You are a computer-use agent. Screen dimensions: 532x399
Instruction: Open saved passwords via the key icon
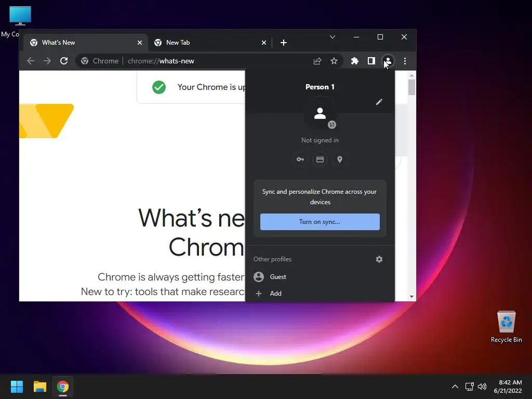(x=300, y=159)
